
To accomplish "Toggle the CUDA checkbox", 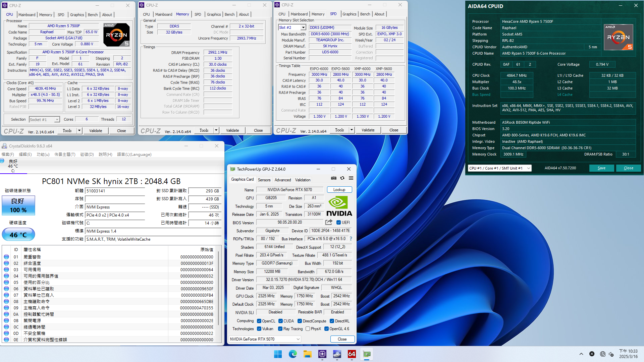I will [280, 321].
